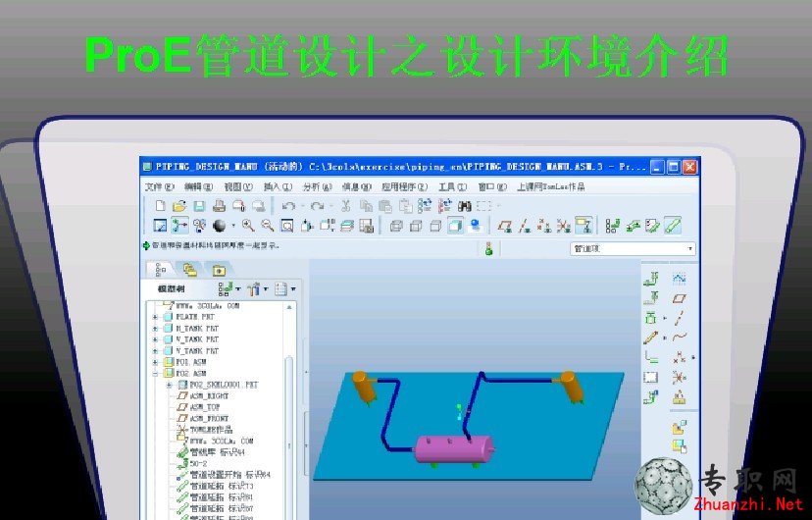Select the P02.ASM tree item

click(185, 374)
